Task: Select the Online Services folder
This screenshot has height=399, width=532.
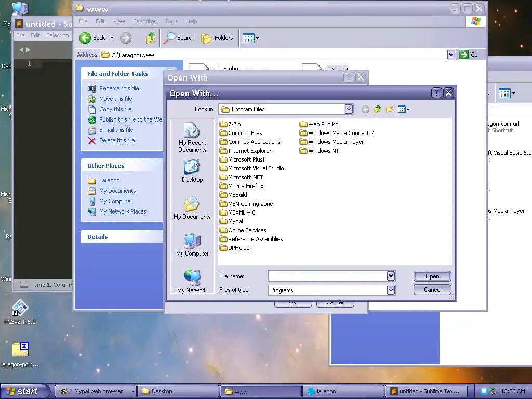Action: (x=243, y=230)
